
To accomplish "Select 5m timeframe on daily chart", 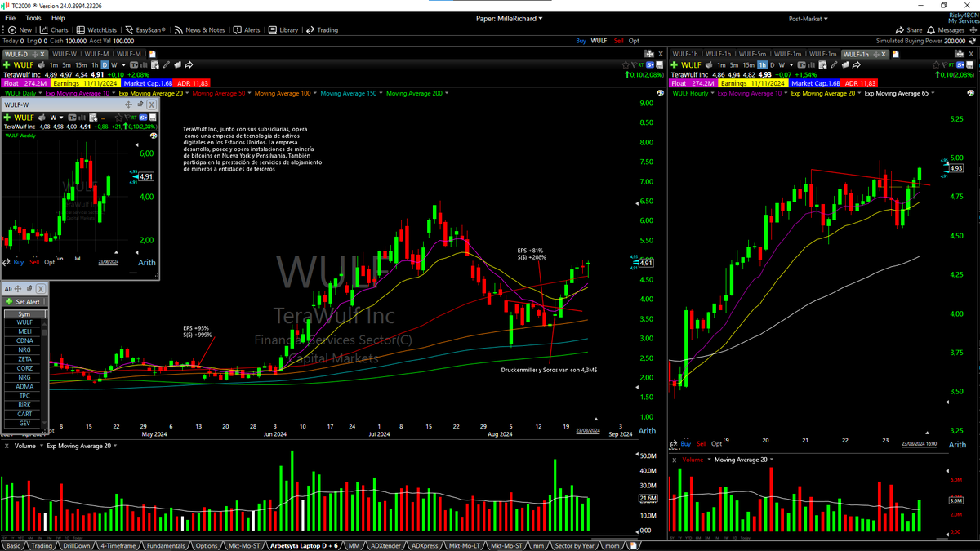I will click(x=67, y=64).
